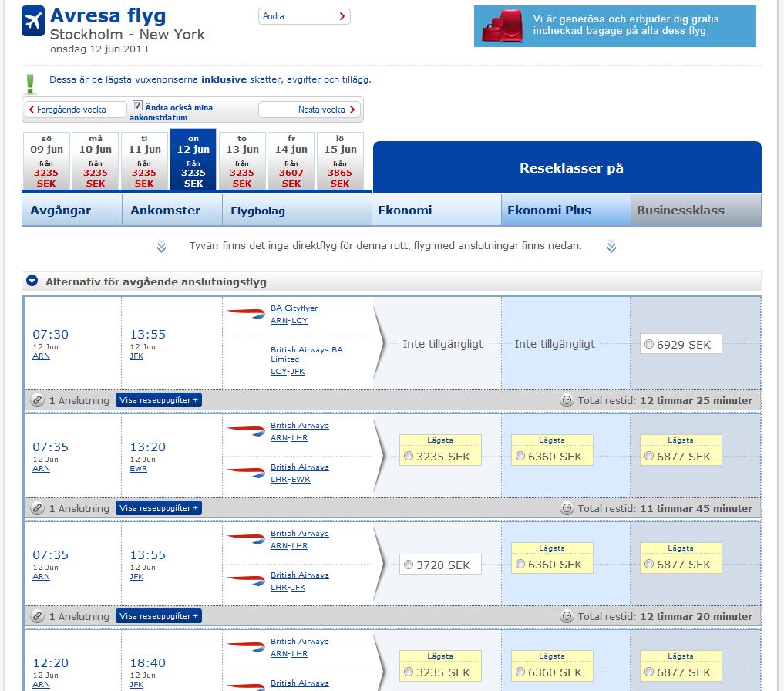784x691 pixels.
Task: Expand Visa reseuppgifter for the 07:30 flight
Action: tap(159, 400)
